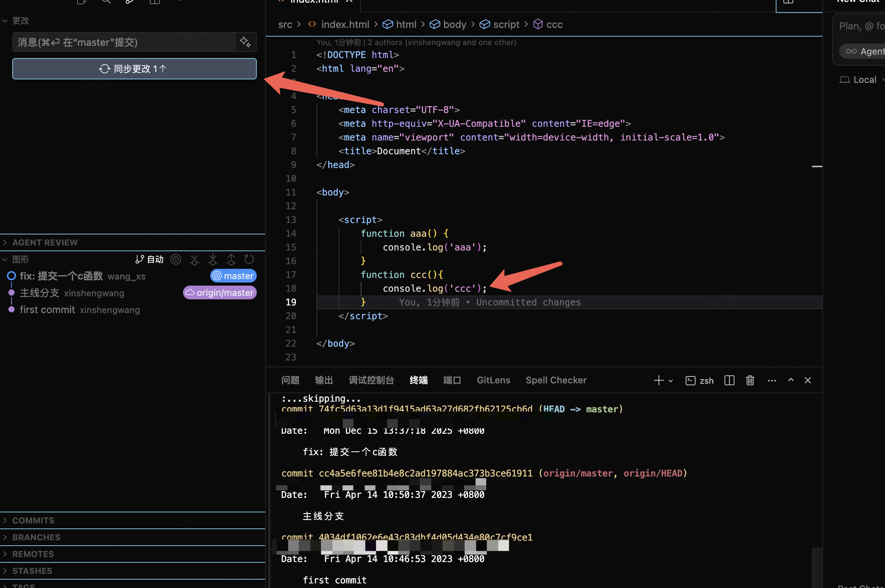Collapse the 图形 graph section
Image resolution: width=885 pixels, height=588 pixels.
click(x=20, y=260)
